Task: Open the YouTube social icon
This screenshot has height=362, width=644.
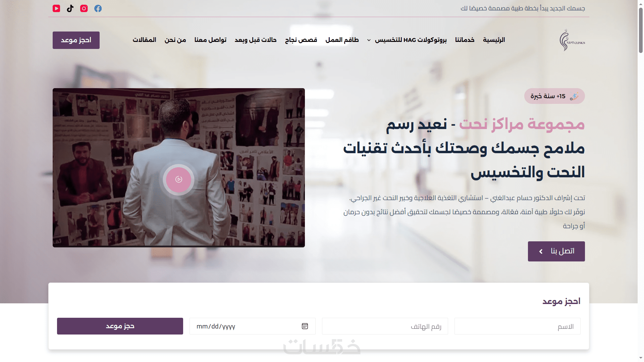Action: pos(56,8)
